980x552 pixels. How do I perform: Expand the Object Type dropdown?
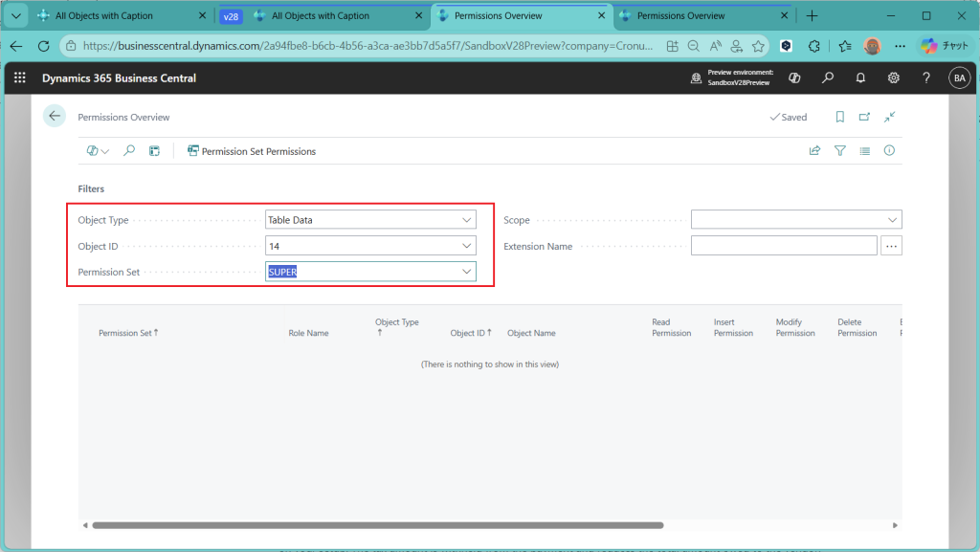(x=466, y=220)
